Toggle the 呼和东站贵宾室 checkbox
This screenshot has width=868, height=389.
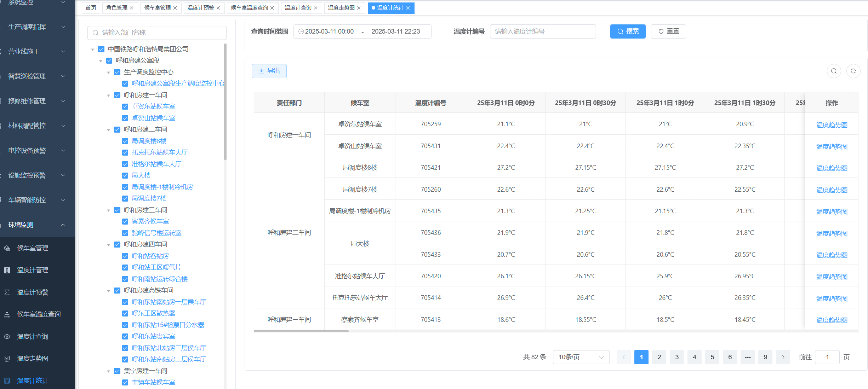(125, 336)
